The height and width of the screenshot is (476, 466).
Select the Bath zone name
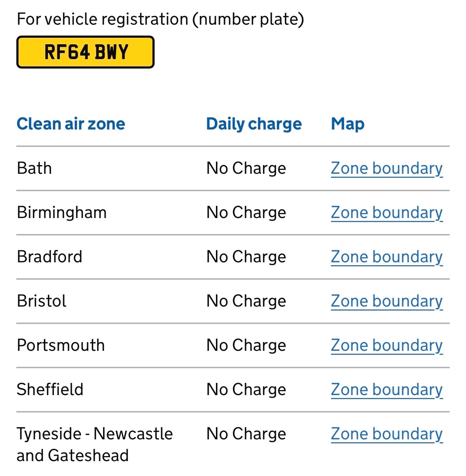(x=34, y=168)
